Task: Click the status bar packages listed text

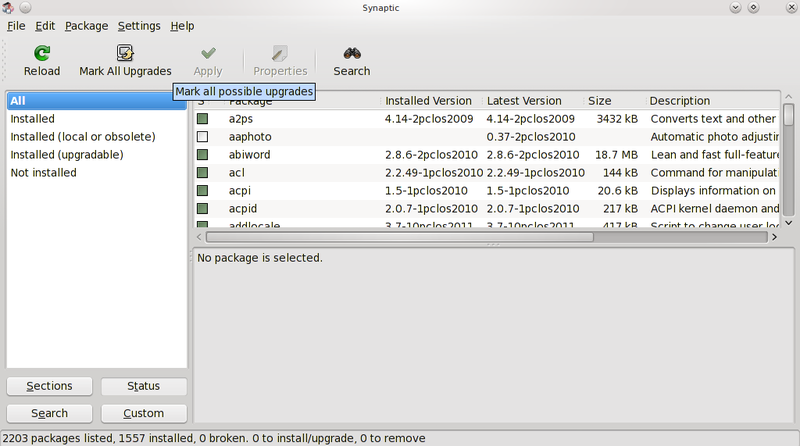Action: point(214,438)
